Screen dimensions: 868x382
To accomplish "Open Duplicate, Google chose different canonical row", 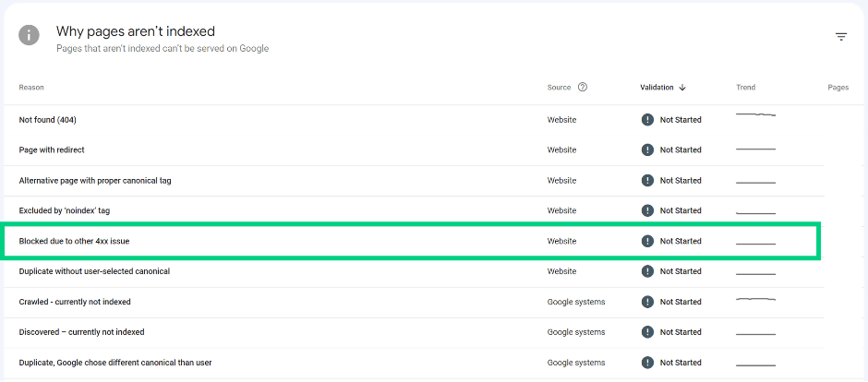I will (x=414, y=363).
